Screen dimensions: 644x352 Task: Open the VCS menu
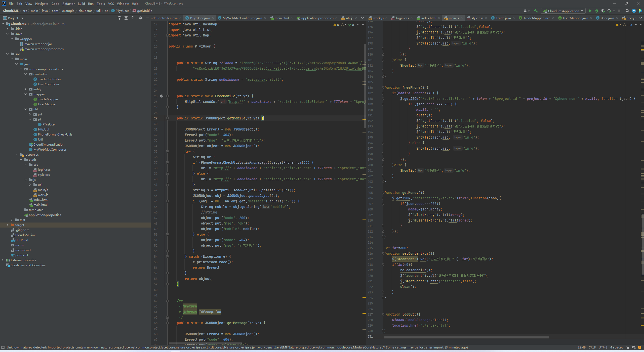[111, 4]
